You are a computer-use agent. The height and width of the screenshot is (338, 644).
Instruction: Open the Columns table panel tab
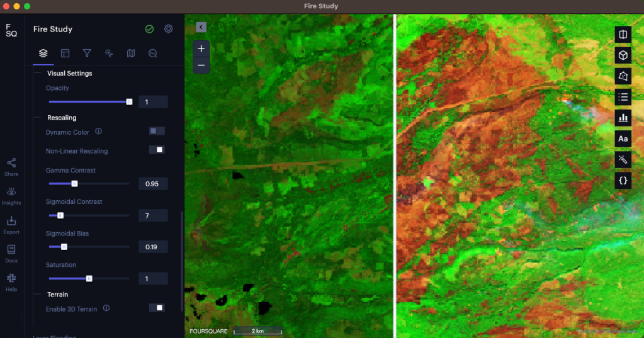point(65,54)
